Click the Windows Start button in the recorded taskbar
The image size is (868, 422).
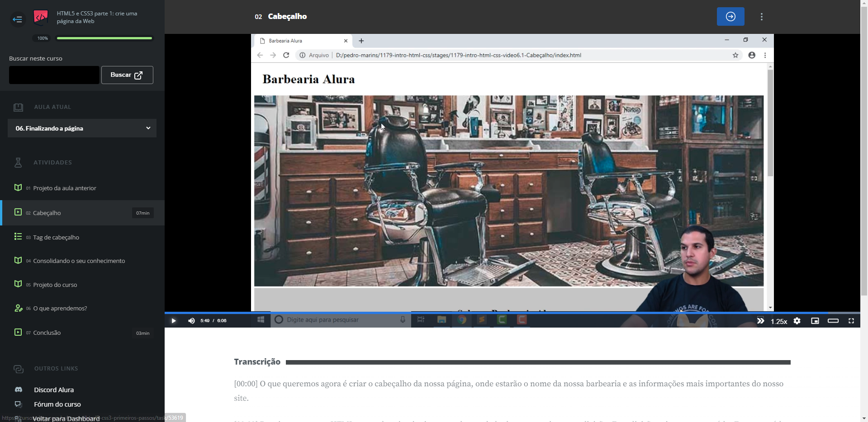tap(261, 320)
